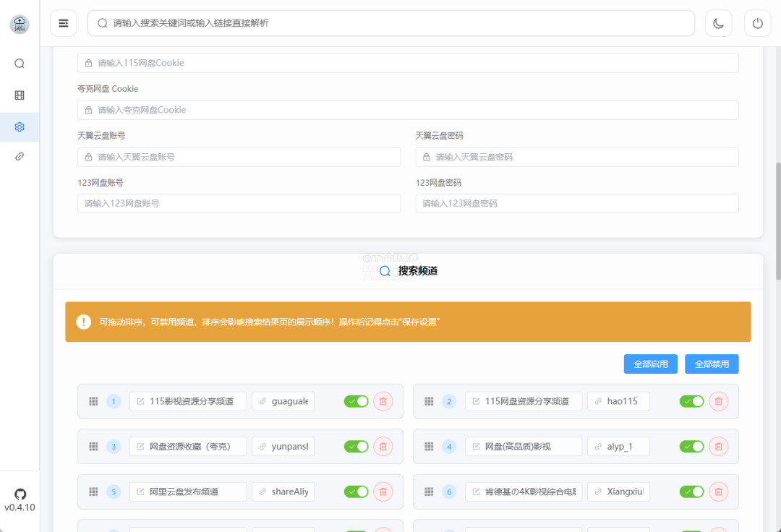
Task: Click the page vertical scrollbar
Action: (778, 217)
